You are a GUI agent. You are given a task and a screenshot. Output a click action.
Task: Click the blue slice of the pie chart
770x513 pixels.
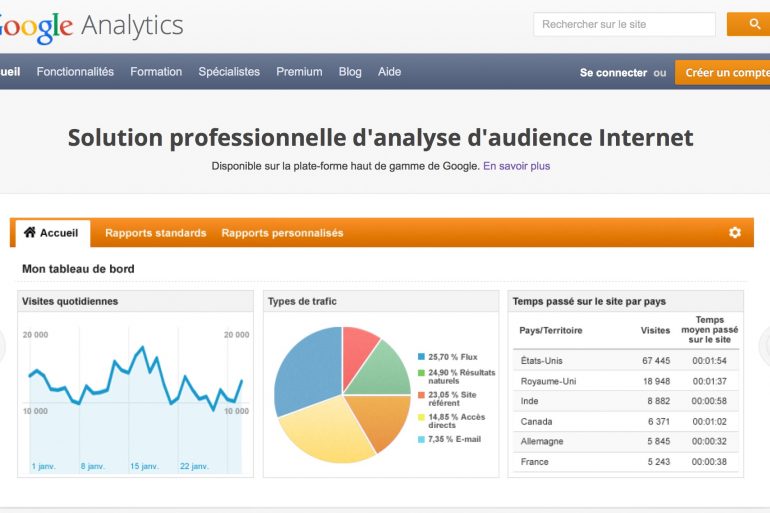(x=307, y=370)
